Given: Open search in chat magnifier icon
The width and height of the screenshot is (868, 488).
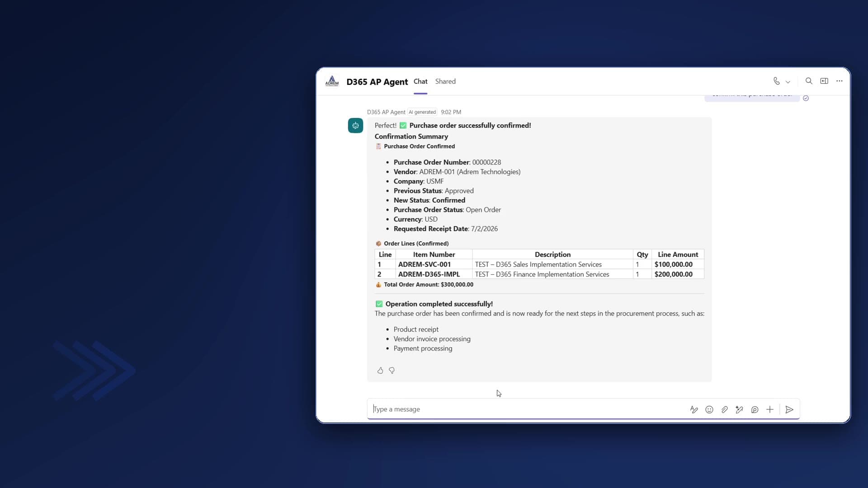Looking at the screenshot, I should (809, 81).
